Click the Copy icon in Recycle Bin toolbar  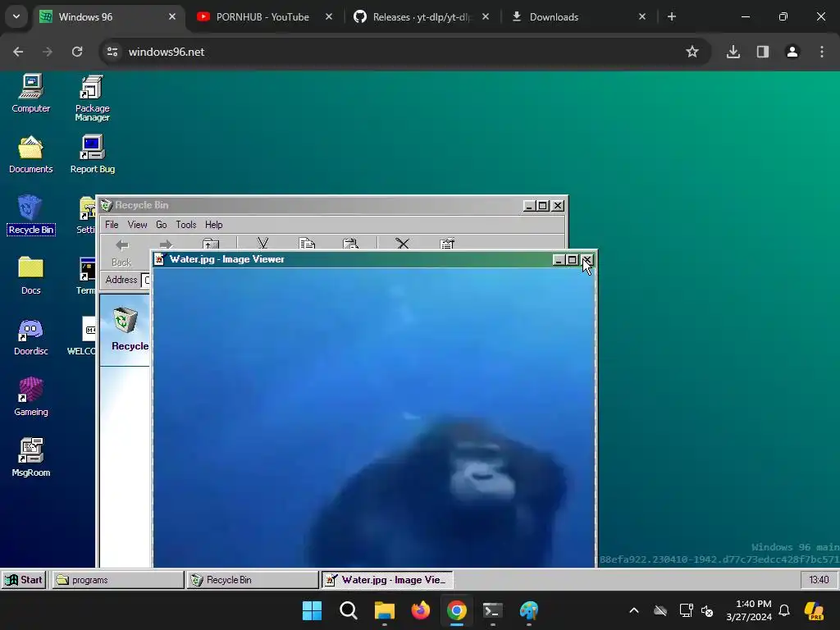pyautogui.click(x=307, y=243)
